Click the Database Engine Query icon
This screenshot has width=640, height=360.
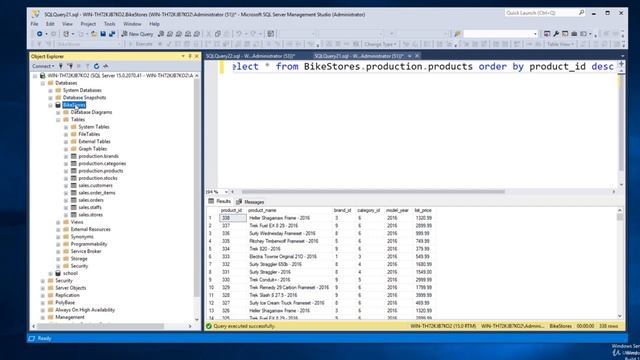(x=161, y=34)
